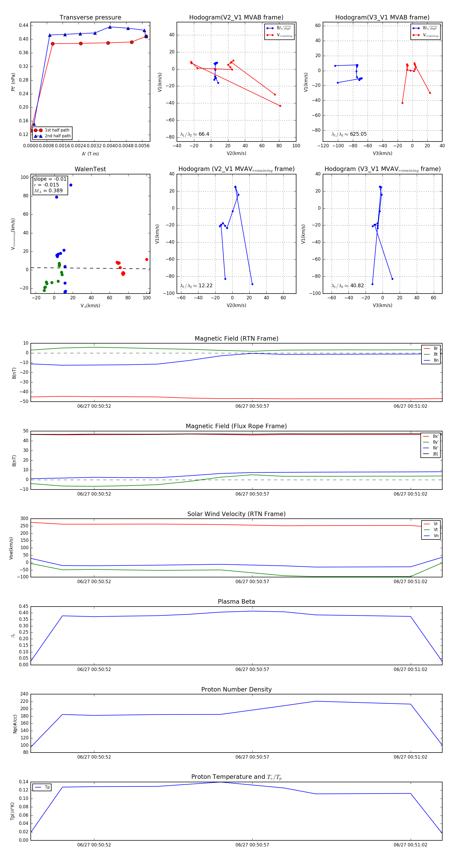Image resolution: width=473 pixels, height=868 pixels.
Task: Click 'slope = -0.01' in WalenTest box
Action: 50,179
